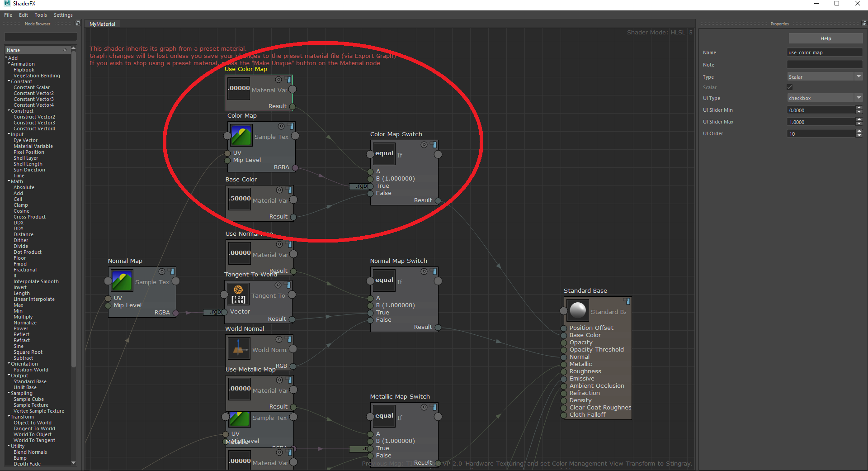Collapse the Math category in Node Browser
Viewport: 868px width, 471px height.
[x=9, y=181]
